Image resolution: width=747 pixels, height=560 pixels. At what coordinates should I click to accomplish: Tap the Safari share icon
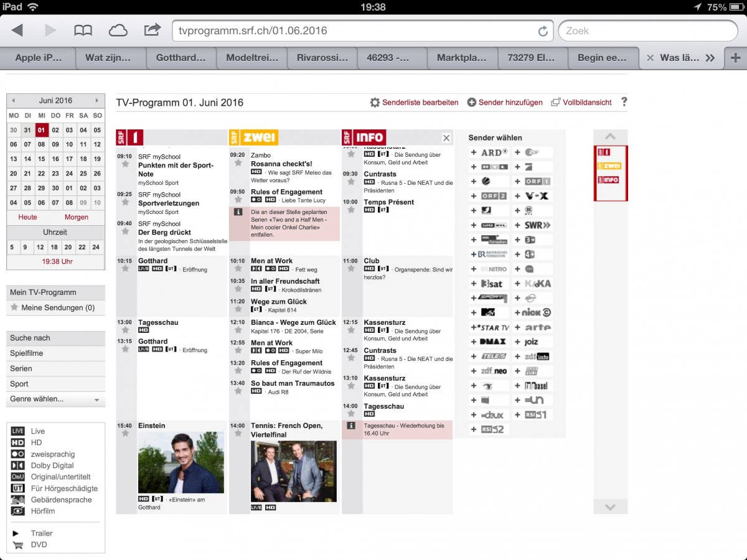pyautogui.click(x=152, y=30)
